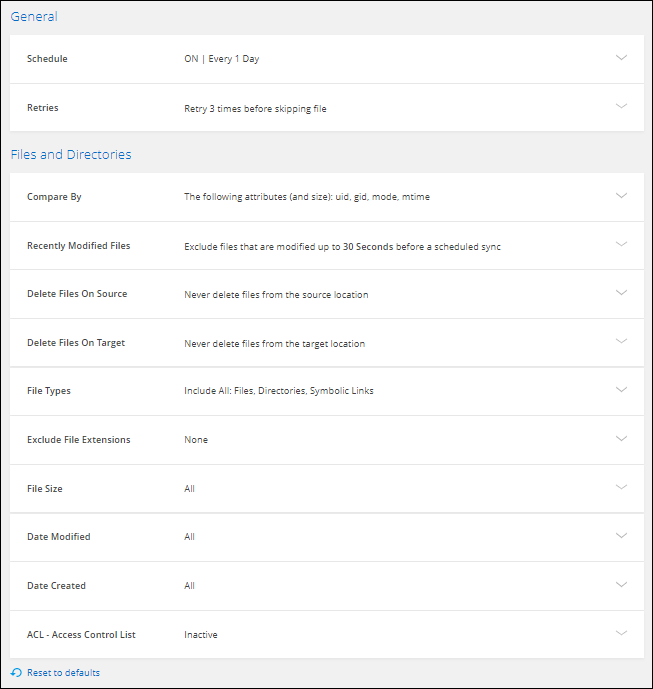The width and height of the screenshot is (653, 689).
Task: Expand ACL - Access Control List chevron
Action: coord(621,633)
